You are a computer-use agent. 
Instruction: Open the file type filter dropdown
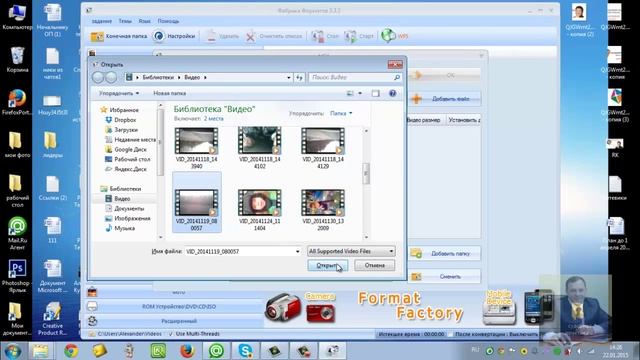pos(351,251)
